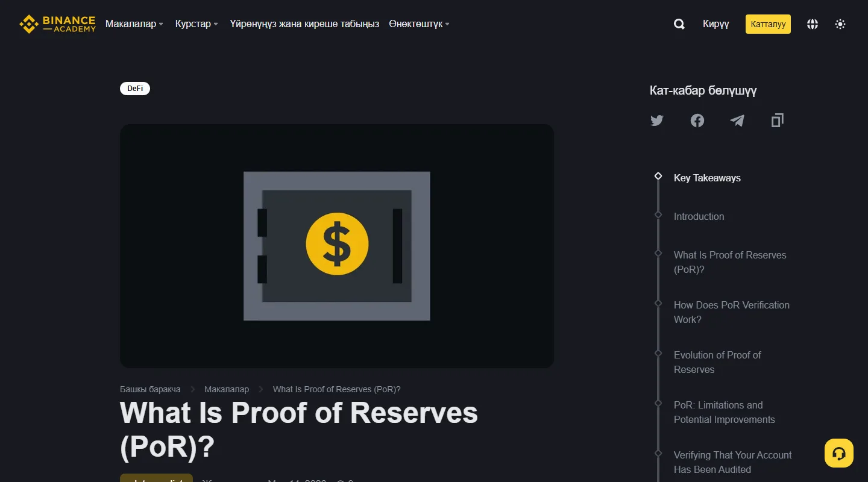Click the safe illustration article image
The height and width of the screenshot is (482, 868).
tap(337, 246)
